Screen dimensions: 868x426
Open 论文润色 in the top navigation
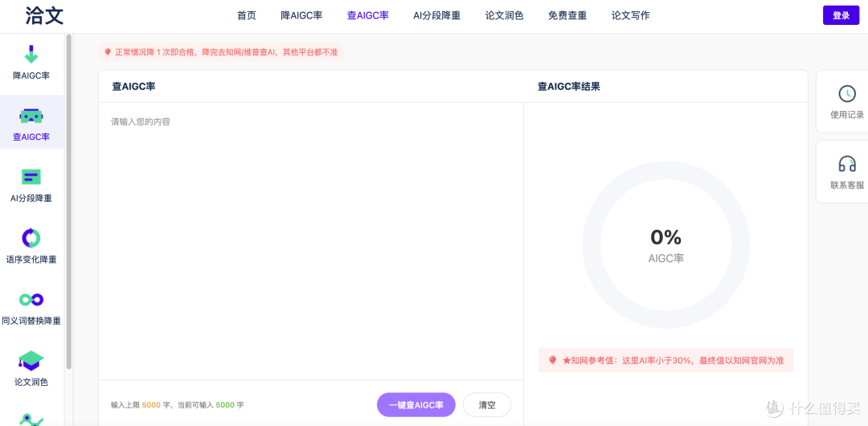click(504, 15)
